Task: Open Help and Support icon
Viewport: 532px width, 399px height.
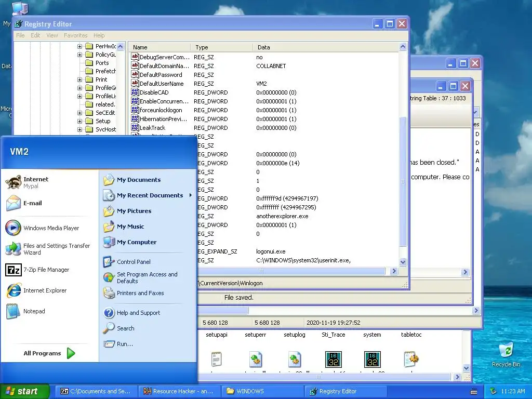Action: (109, 312)
